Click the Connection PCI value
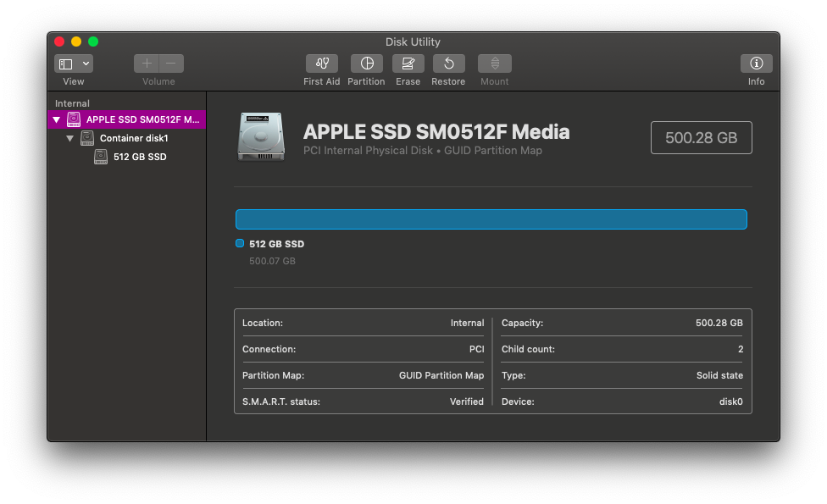This screenshot has width=827, height=504. (476, 349)
